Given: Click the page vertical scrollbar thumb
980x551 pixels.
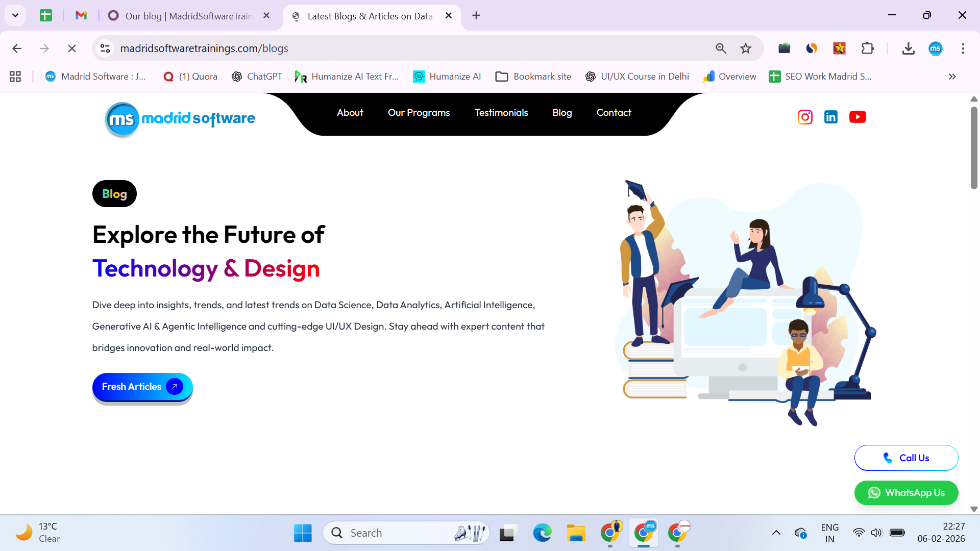Looking at the screenshot, I should tap(974, 148).
